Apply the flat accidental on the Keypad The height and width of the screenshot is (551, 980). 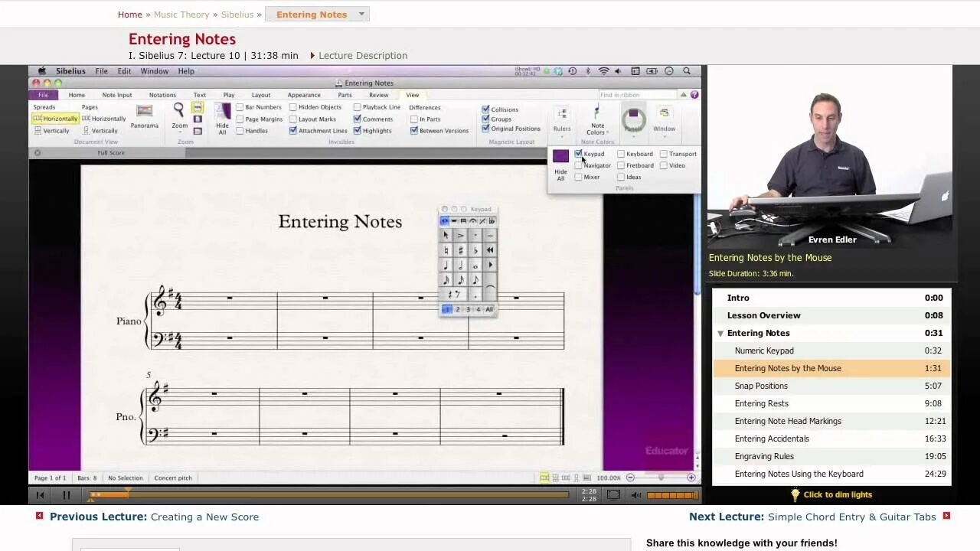[475, 250]
